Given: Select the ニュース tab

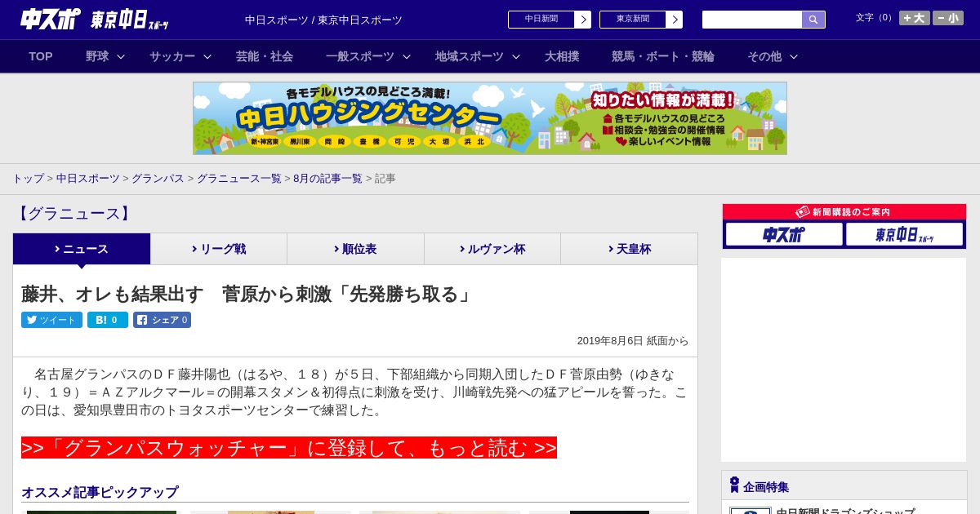Looking at the screenshot, I should click(x=82, y=249).
